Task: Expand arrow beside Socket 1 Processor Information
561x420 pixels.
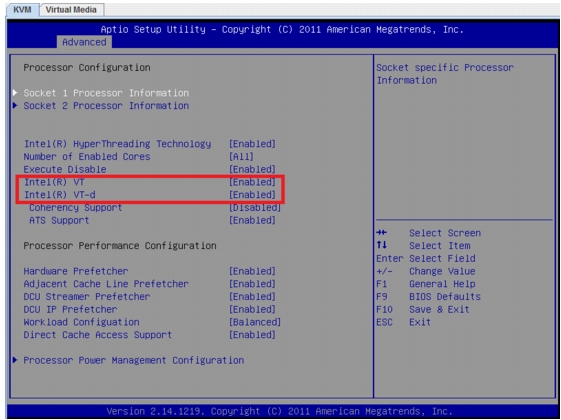Action: 15,93
